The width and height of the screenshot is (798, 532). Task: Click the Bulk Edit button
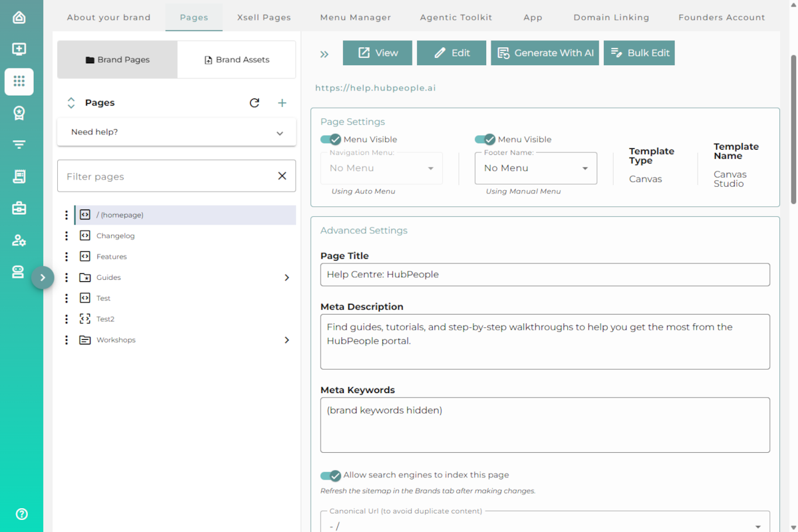click(x=639, y=53)
